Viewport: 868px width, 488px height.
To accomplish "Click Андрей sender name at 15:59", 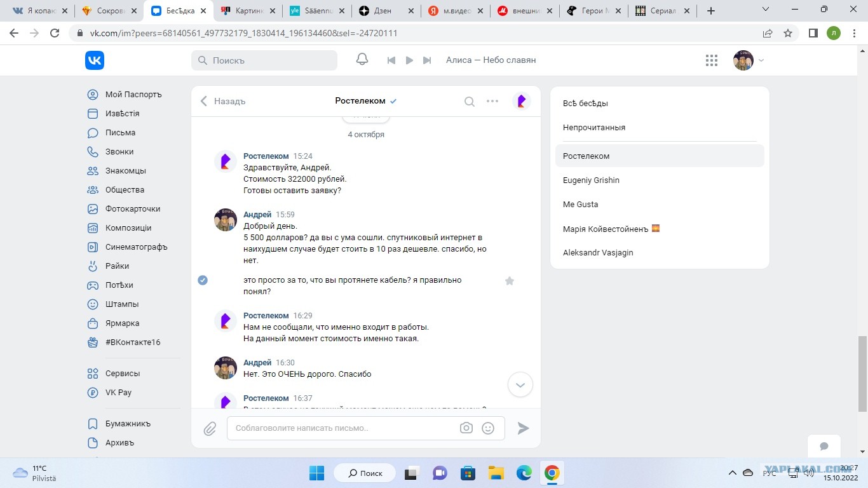I will [257, 215].
